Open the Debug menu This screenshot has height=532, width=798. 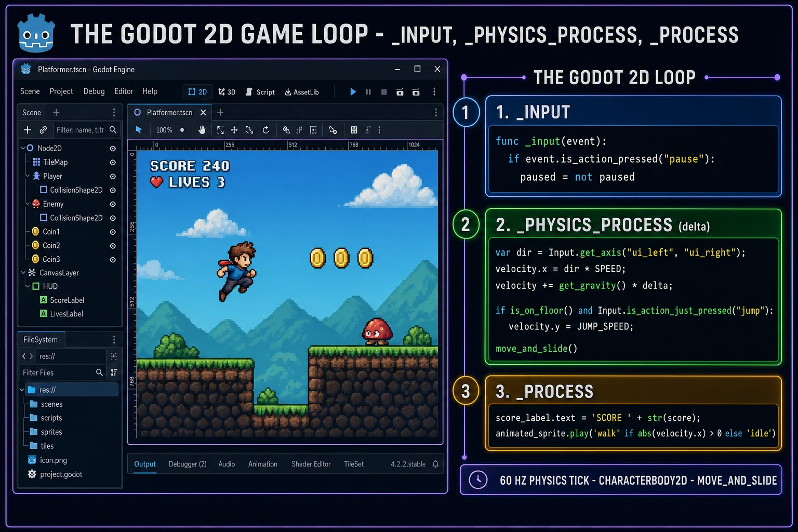94,91
